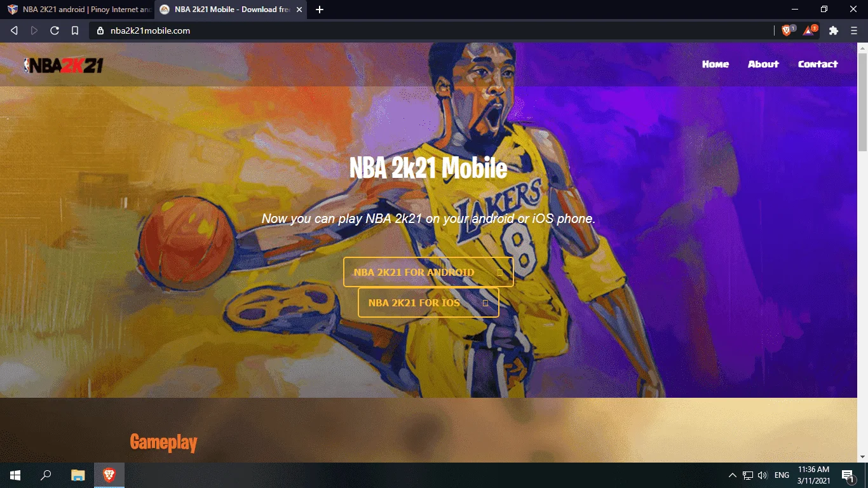
Task: Click the address bar URL
Action: (x=150, y=30)
